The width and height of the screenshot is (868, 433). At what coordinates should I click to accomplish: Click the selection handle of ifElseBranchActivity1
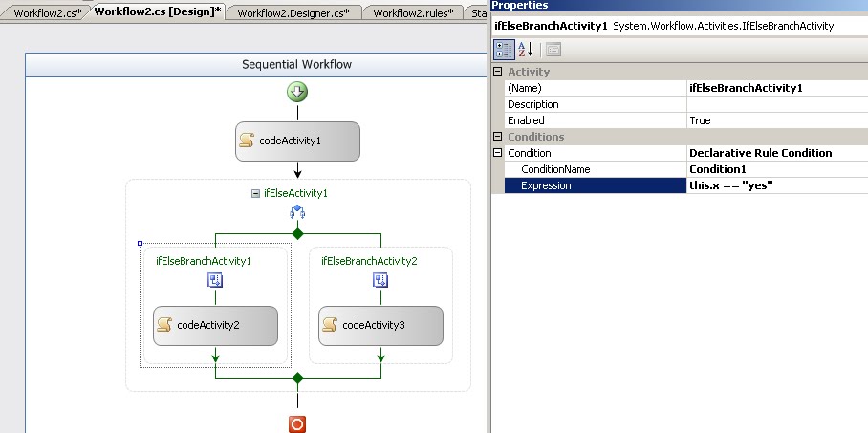click(141, 243)
